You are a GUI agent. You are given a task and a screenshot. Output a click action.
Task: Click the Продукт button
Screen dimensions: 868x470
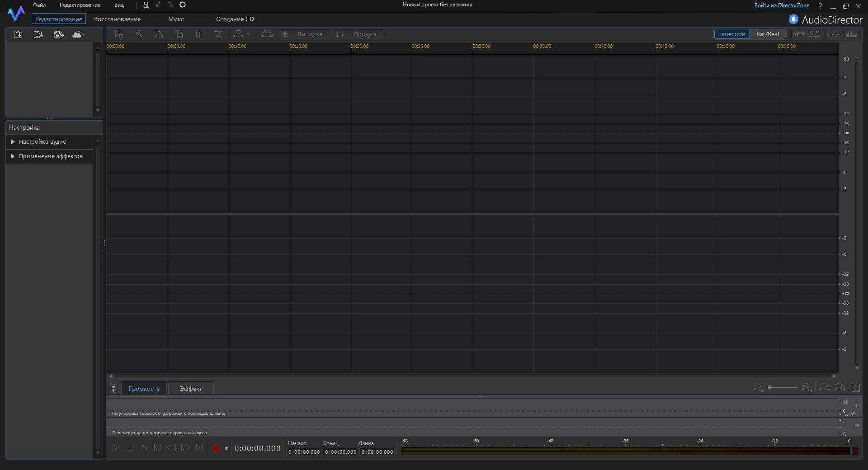pyautogui.click(x=359, y=34)
